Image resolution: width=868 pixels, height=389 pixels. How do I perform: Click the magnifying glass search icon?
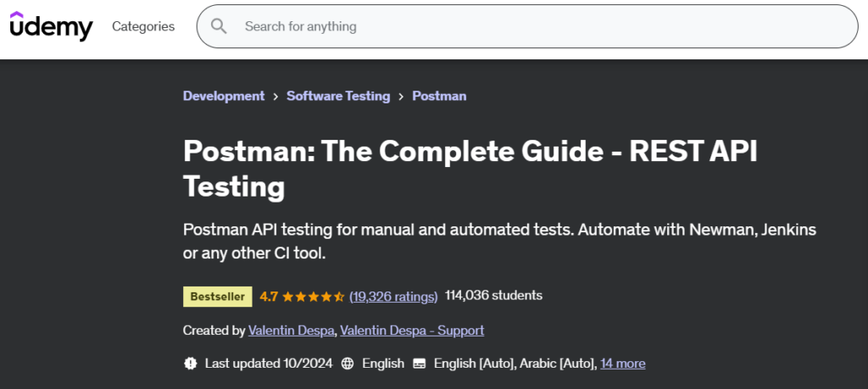(x=219, y=26)
